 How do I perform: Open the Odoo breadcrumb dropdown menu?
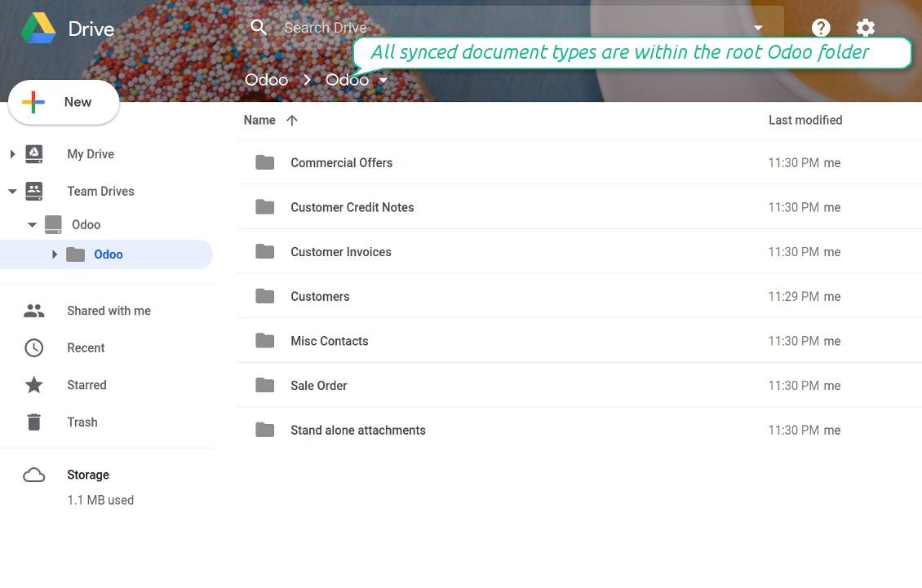[x=383, y=80]
